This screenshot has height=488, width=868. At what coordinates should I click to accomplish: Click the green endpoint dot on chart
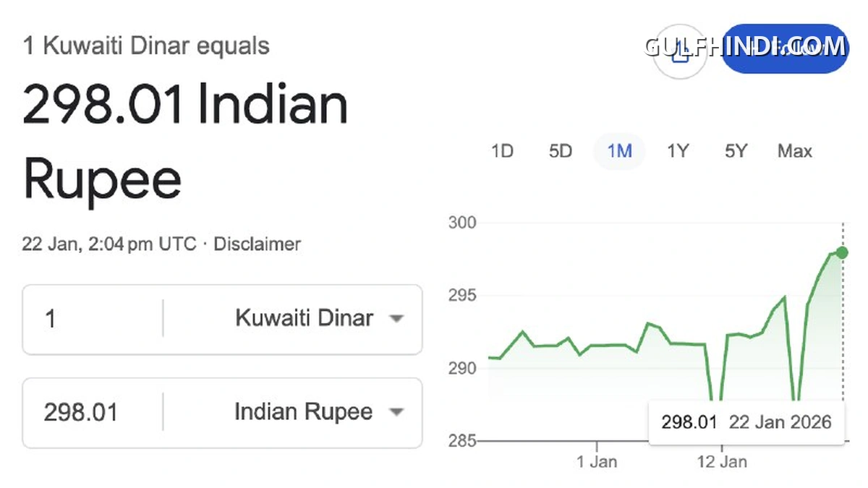pyautogui.click(x=842, y=252)
